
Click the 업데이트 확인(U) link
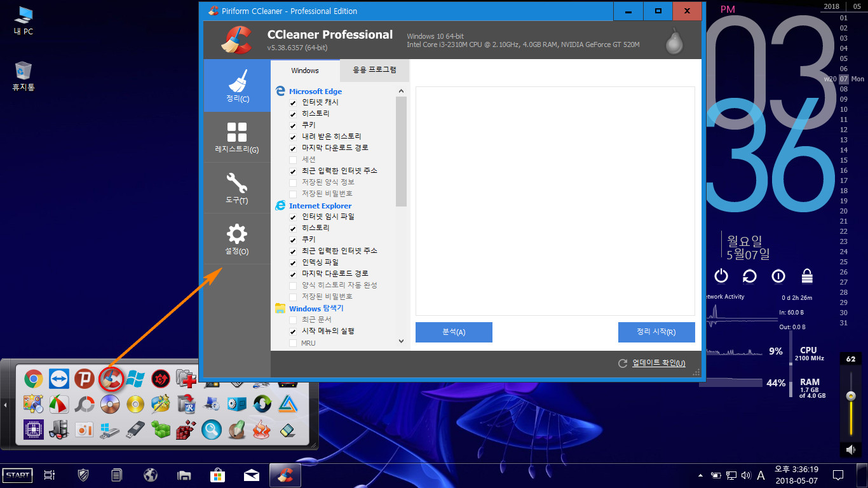[659, 363]
